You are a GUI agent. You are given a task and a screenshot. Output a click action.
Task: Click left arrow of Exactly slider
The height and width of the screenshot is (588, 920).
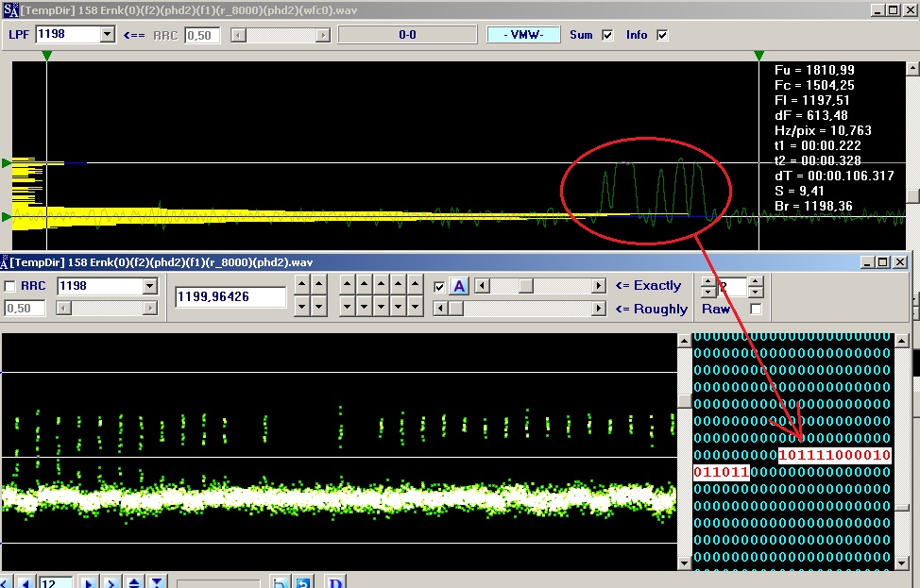pos(483,285)
